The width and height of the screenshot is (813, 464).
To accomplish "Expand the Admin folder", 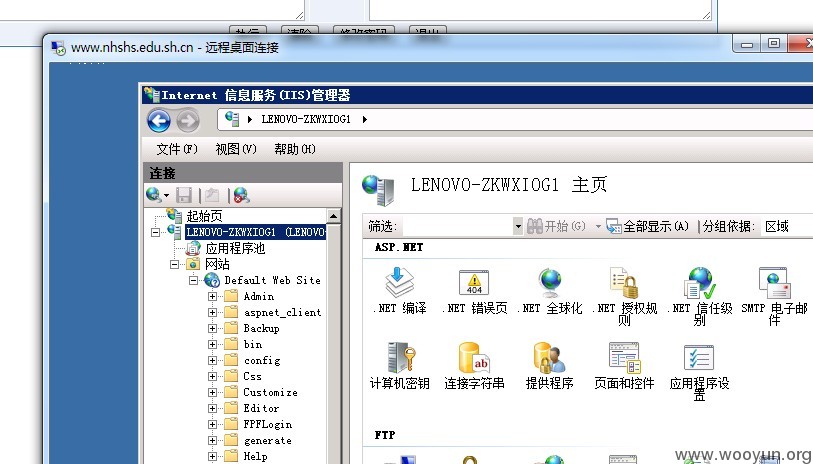I will pos(212,297).
